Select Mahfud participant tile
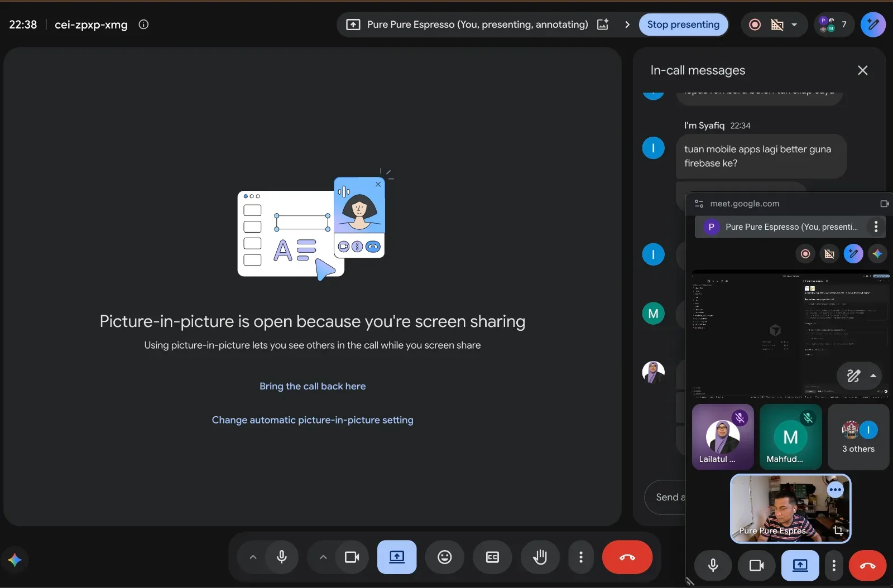The image size is (893, 588). (790, 437)
